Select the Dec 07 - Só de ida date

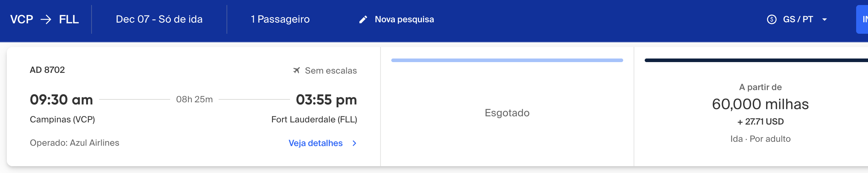click(x=159, y=19)
